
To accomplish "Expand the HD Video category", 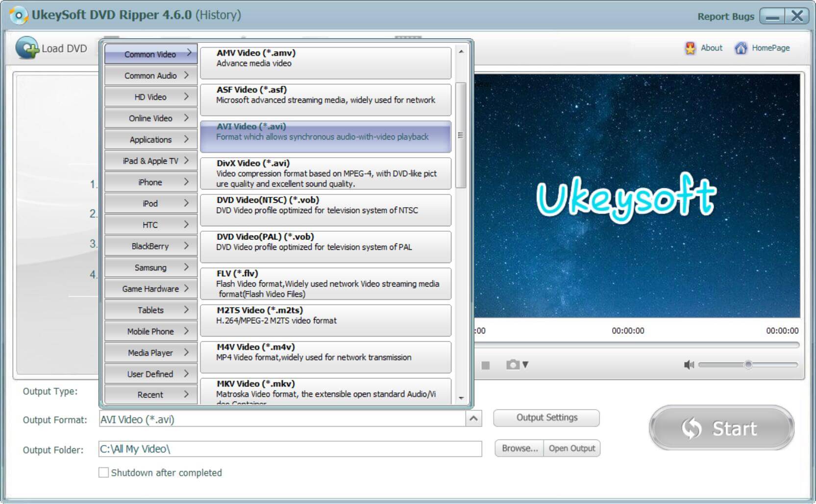I will (x=151, y=97).
